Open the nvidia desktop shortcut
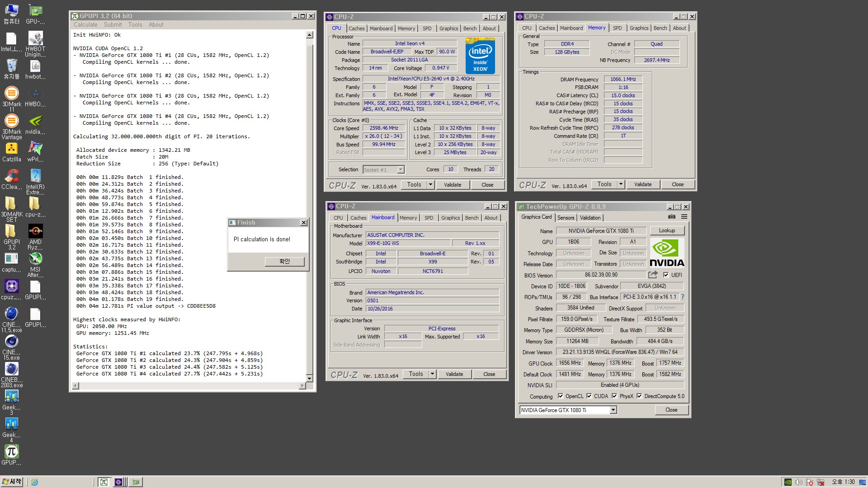 click(35, 124)
